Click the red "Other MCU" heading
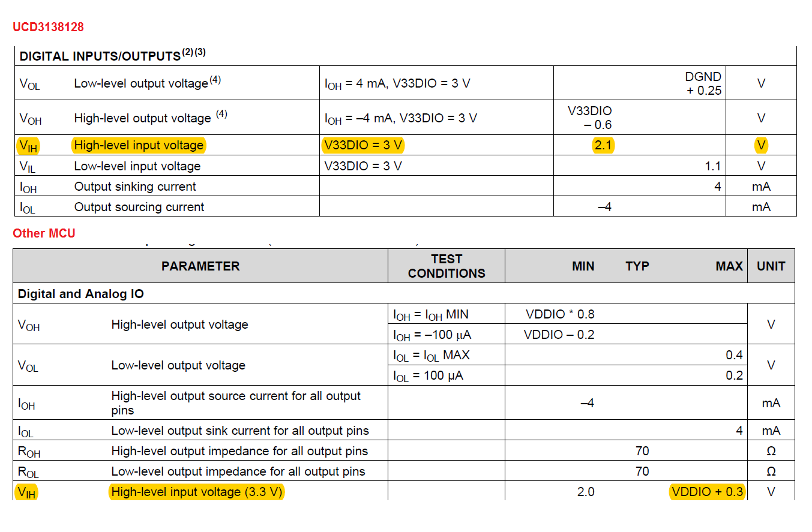 click(44, 233)
